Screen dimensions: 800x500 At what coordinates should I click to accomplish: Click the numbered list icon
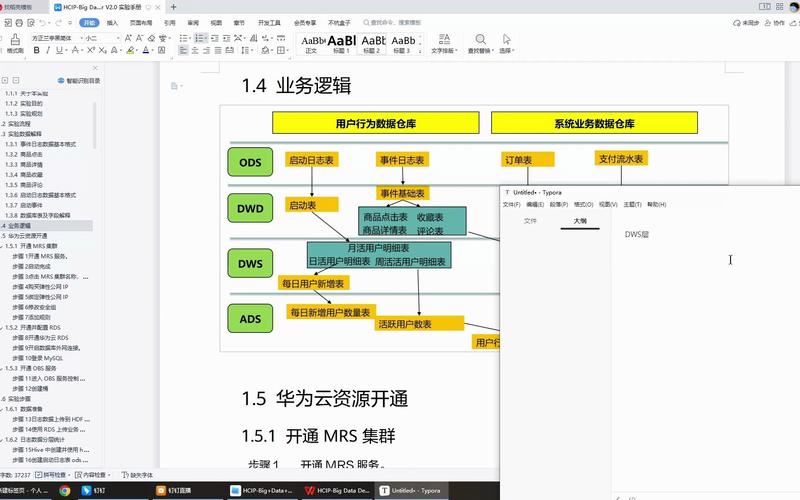(201, 38)
